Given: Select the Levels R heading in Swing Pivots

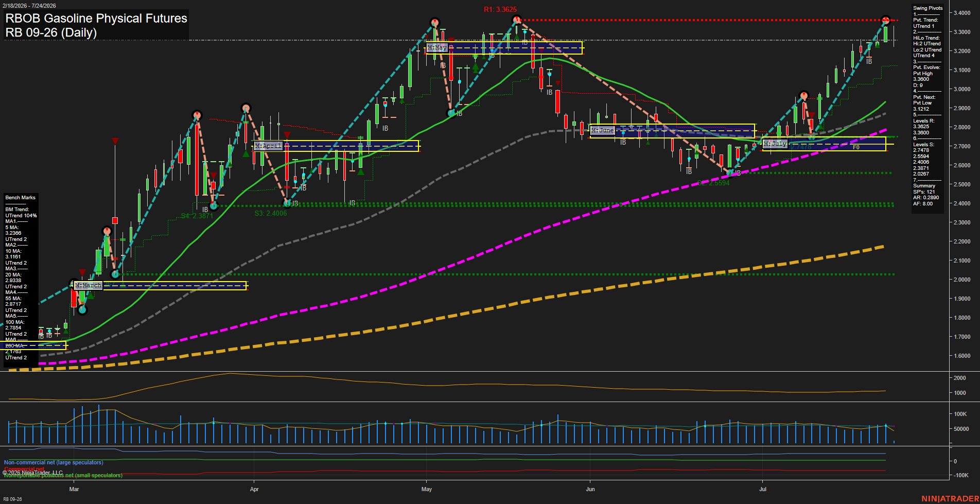Looking at the screenshot, I should tap(923, 121).
